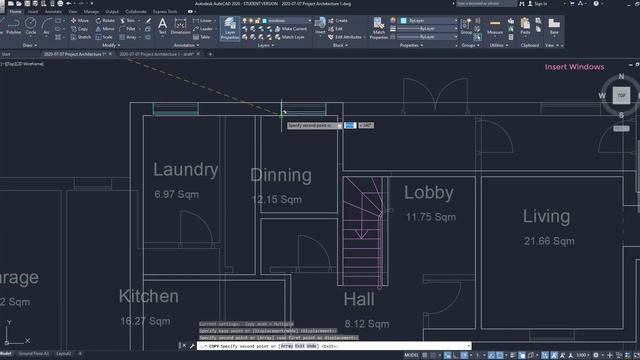Select the Dimension tool

(180, 26)
